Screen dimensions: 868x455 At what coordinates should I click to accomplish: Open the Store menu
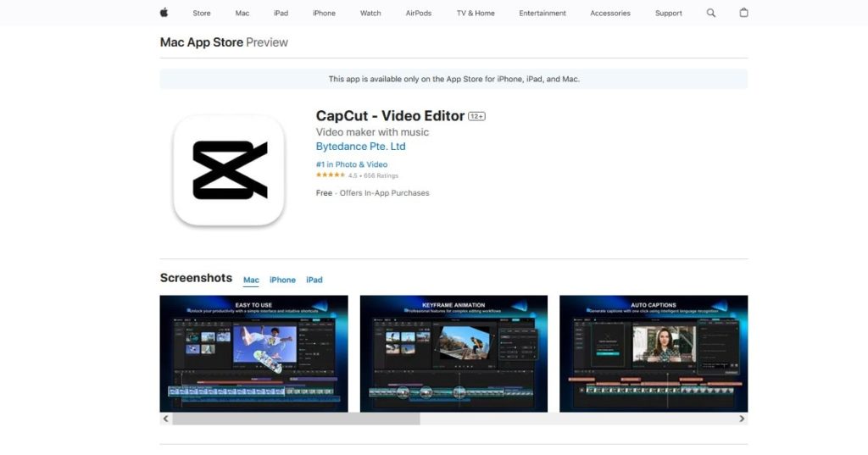pyautogui.click(x=202, y=14)
